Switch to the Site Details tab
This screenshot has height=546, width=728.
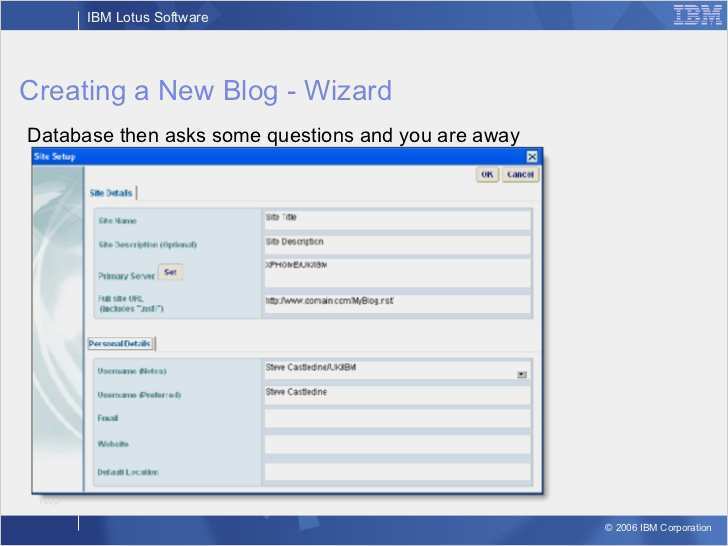pyautogui.click(x=111, y=193)
